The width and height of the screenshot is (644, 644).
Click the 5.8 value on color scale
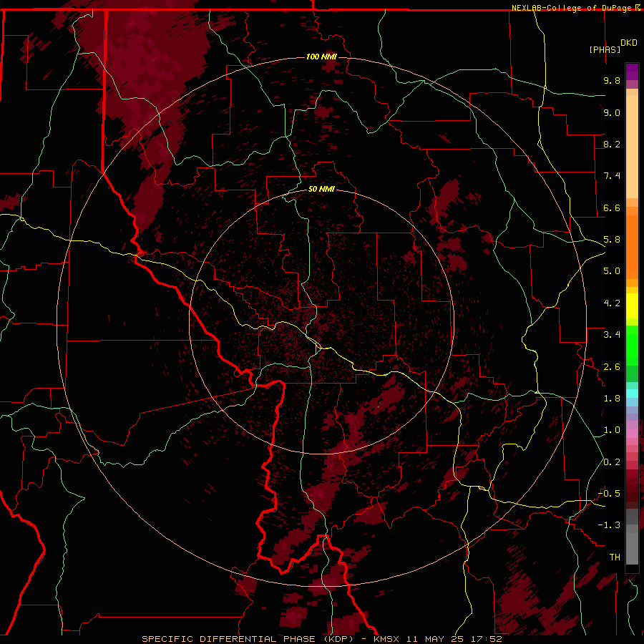[x=612, y=240]
